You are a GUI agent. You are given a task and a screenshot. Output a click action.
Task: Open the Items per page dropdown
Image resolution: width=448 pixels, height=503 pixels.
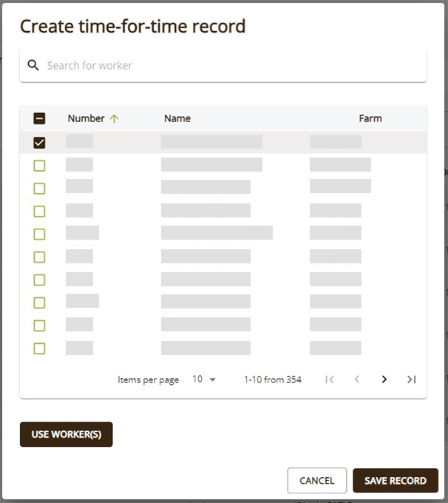pyautogui.click(x=204, y=379)
